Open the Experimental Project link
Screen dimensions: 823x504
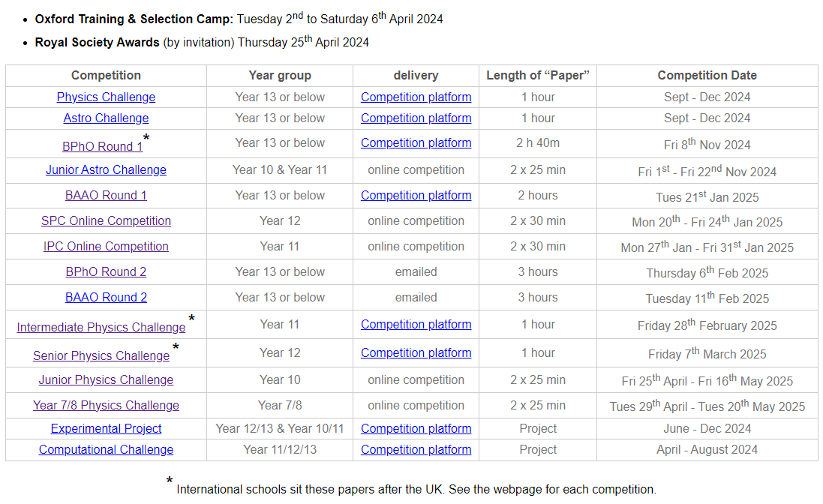click(x=106, y=428)
